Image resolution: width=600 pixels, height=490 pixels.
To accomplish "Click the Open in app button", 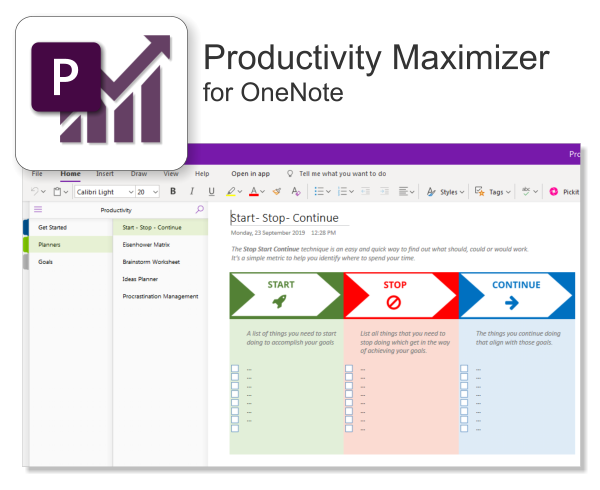I will pos(251,174).
